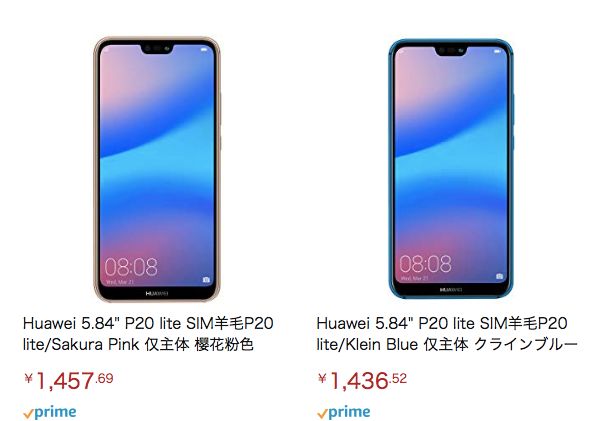This screenshot has width=601, height=421.
Task: Open the Klein Blue P20 lite product image
Action: tap(451, 168)
